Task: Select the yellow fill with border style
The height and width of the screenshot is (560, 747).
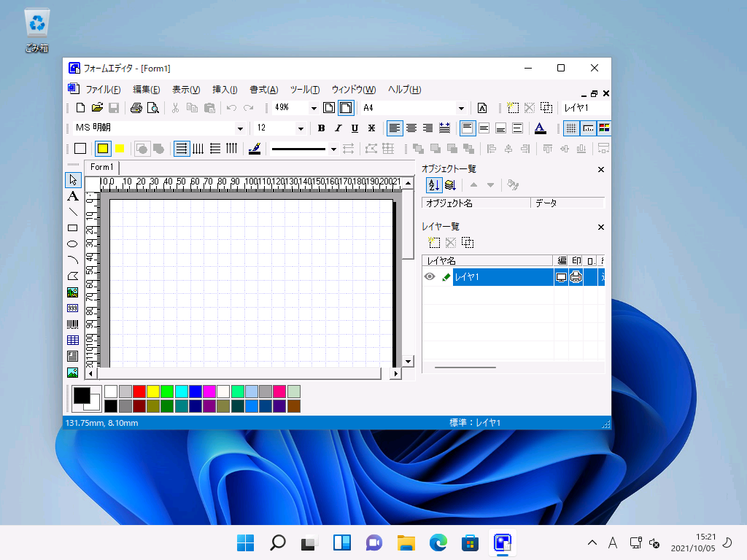Action: pos(102,149)
